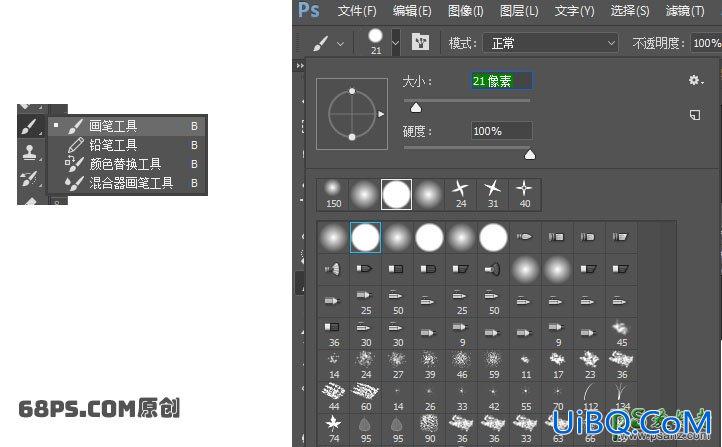Click the 硬度 100% hardness field

501,131
